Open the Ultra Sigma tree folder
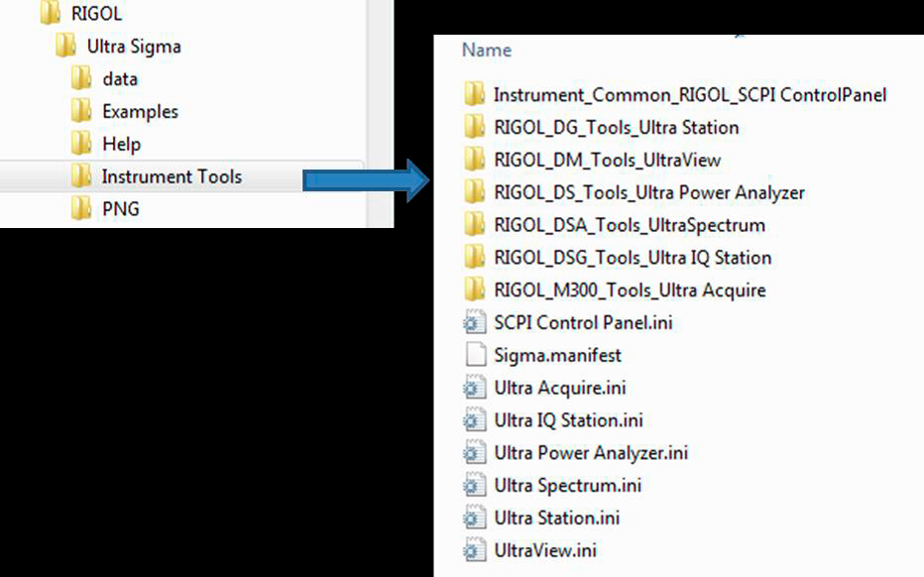The height and width of the screenshot is (577, 924). point(118,46)
